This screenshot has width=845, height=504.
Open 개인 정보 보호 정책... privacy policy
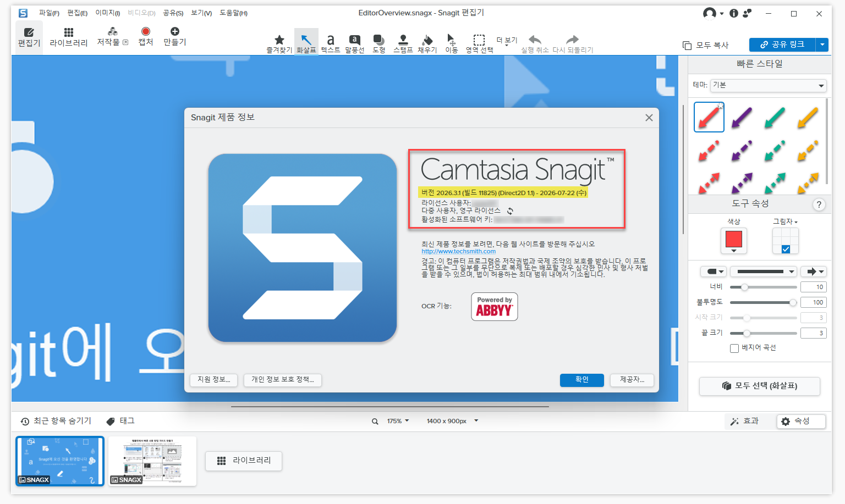tap(283, 380)
